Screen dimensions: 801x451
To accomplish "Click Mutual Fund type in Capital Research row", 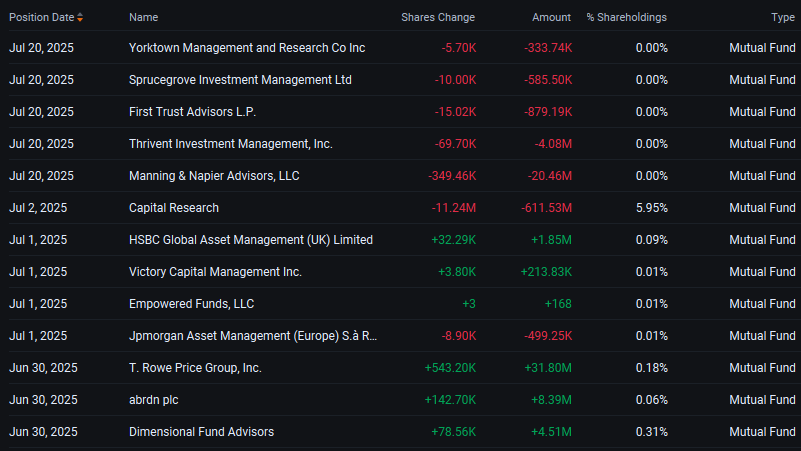I will pyautogui.click(x=762, y=208).
